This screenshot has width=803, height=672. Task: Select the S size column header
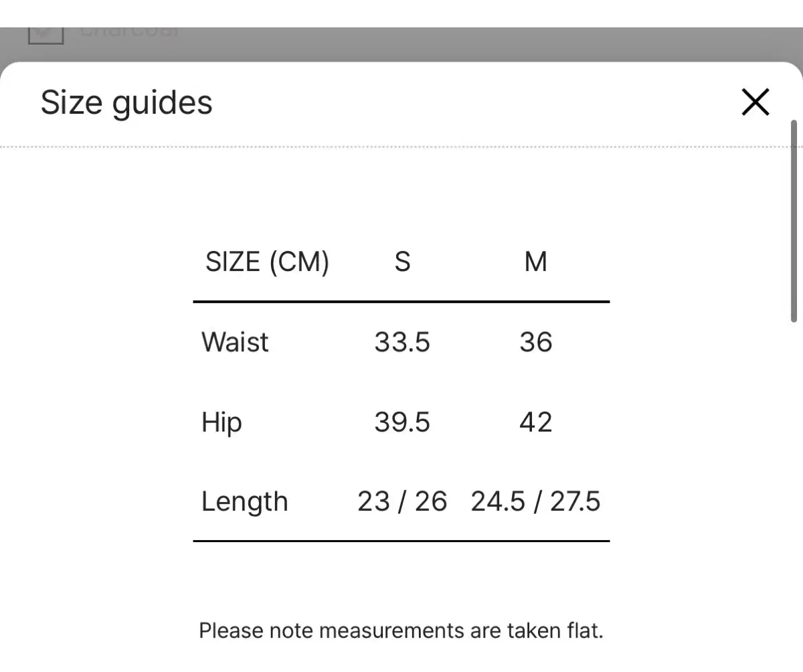click(x=402, y=262)
